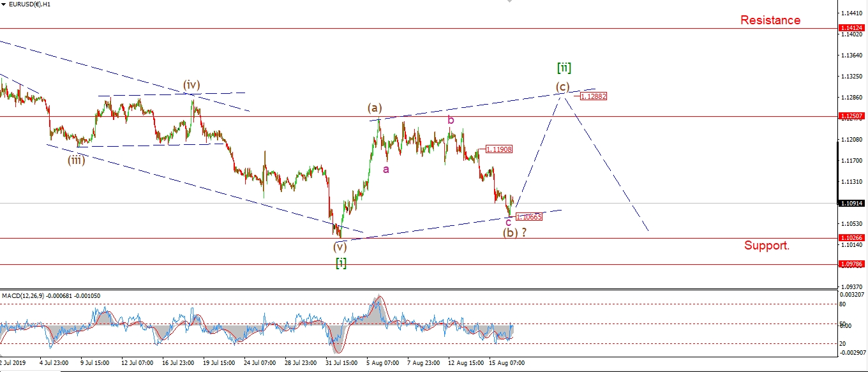Image resolution: width=868 pixels, height=372 pixels.
Task: Click the 1.10266 support price on the axis
Action: [x=852, y=238]
